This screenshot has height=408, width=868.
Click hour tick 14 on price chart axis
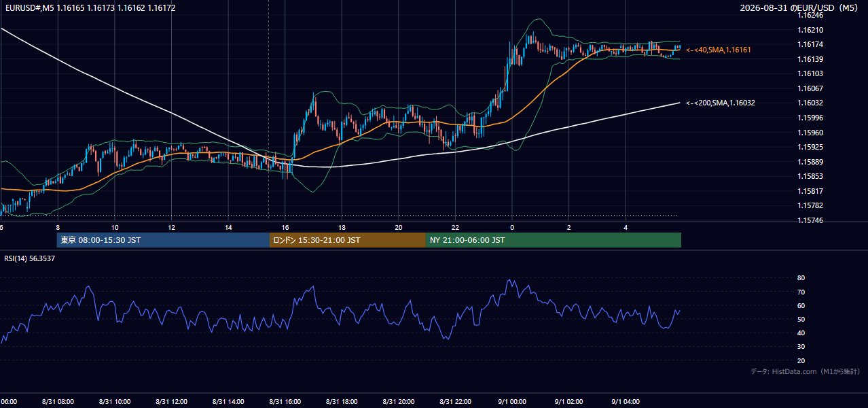click(x=228, y=227)
